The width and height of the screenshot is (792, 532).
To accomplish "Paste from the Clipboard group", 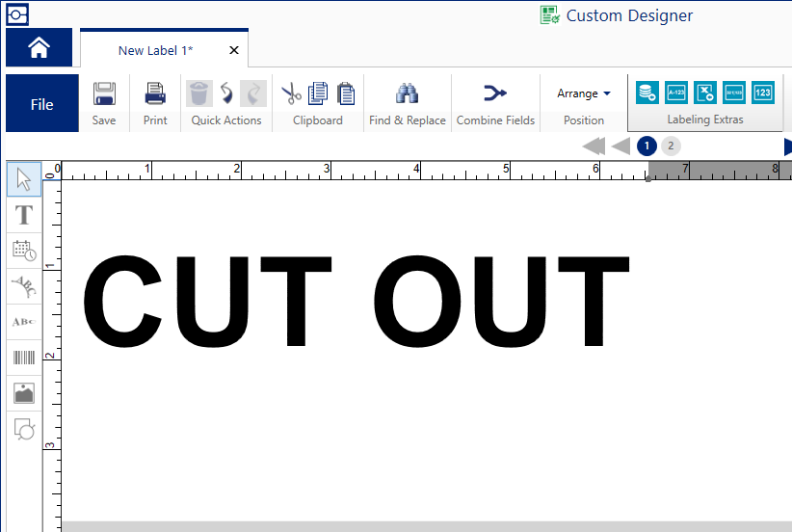I will point(345,93).
